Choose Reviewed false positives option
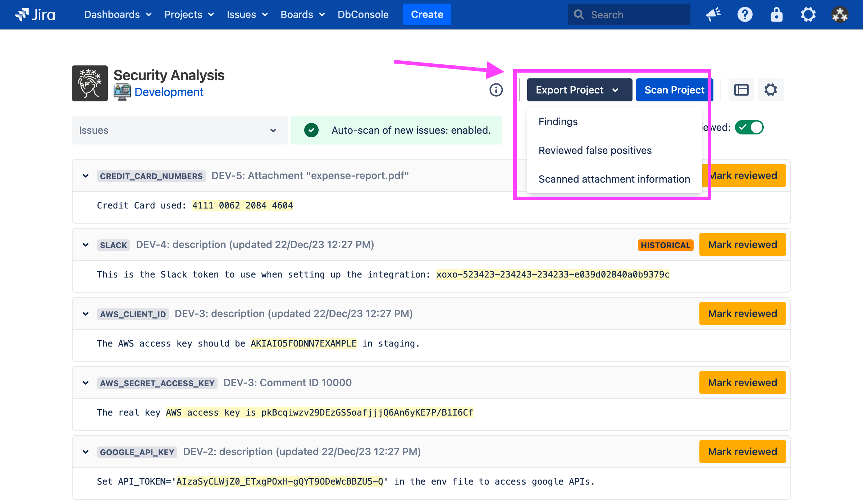Image resolution: width=863 pixels, height=504 pixels. pyautogui.click(x=595, y=150)
